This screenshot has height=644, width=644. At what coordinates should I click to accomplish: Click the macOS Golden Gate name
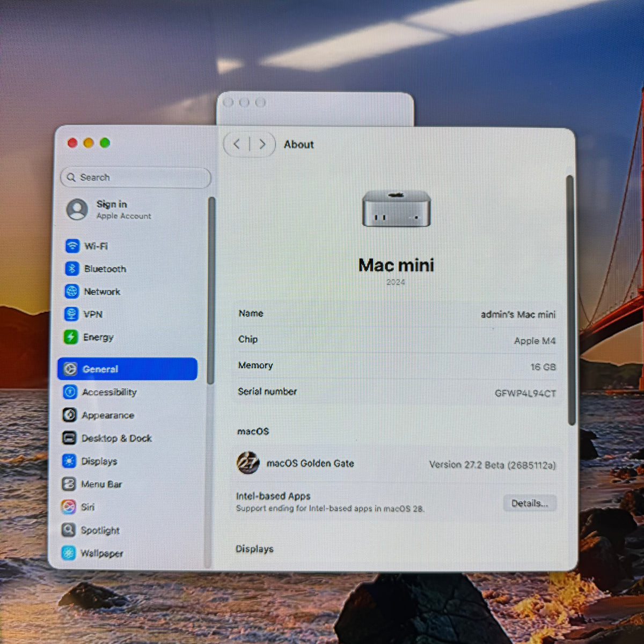click(x=310, y=463)
